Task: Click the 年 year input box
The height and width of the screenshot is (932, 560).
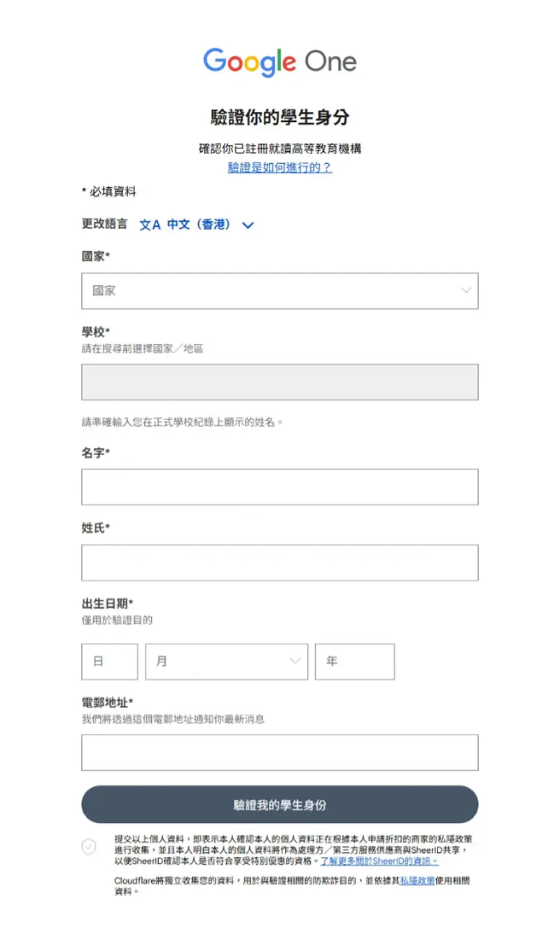Action: click(355, 662)
